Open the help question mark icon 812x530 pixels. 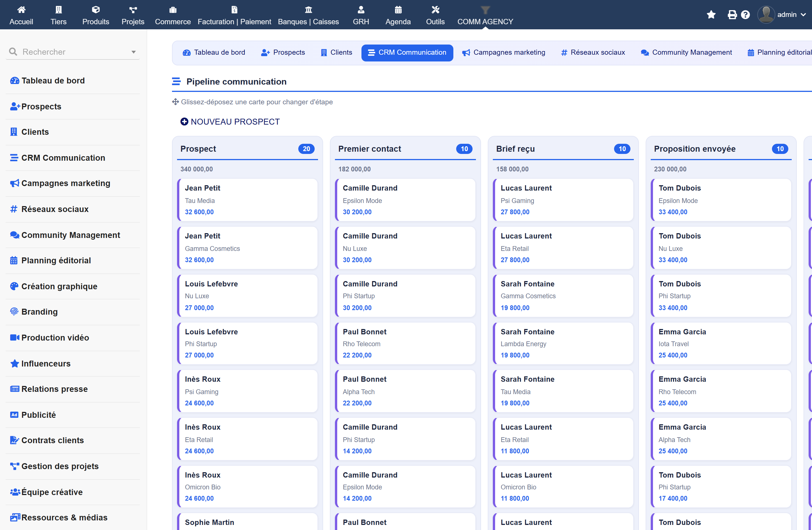(x=745, y=15)
